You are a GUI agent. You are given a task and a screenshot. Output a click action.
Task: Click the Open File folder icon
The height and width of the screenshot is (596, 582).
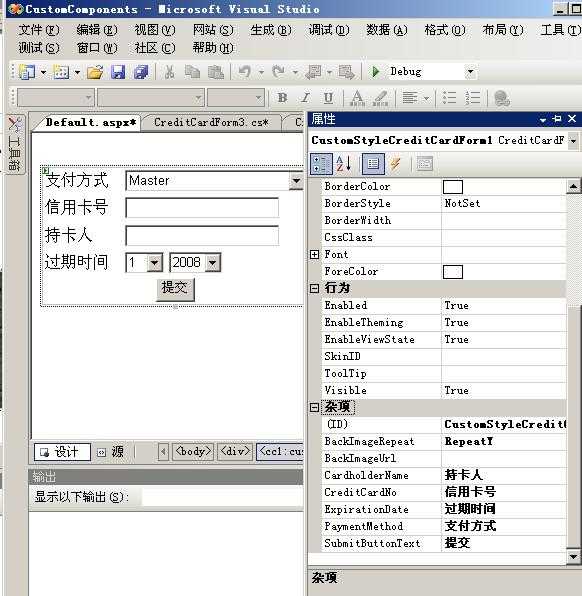click(x=95, y=72)
